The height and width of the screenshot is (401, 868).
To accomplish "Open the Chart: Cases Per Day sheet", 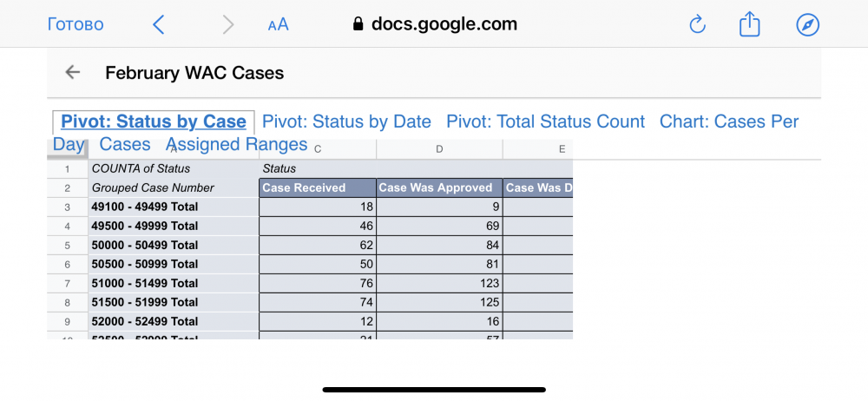I will [729, 122].
